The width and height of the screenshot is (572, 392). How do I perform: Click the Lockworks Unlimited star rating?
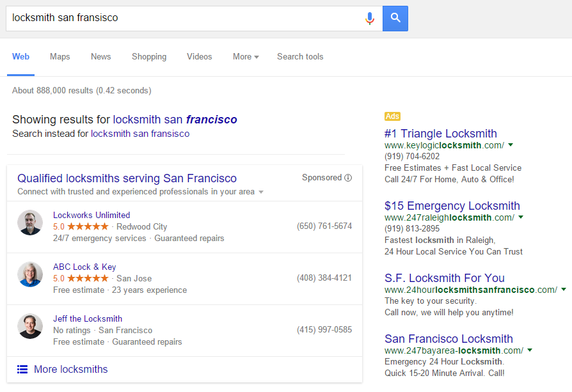click(x=88, y=226)
